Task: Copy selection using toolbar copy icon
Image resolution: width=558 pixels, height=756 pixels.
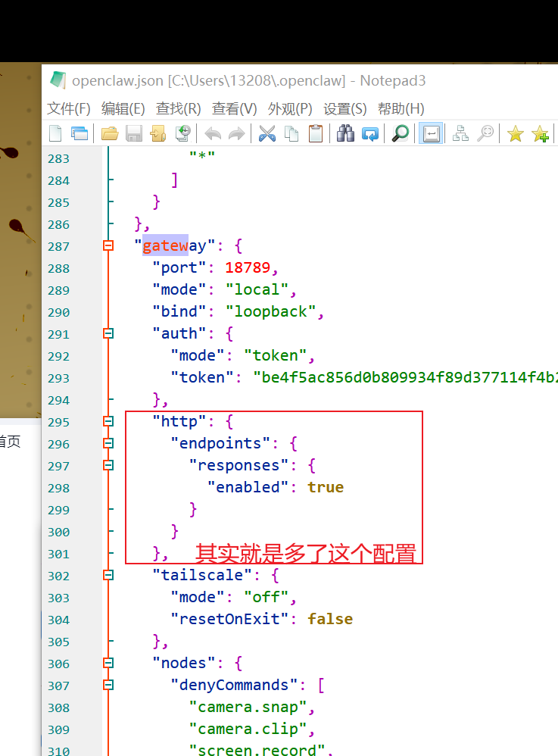Action: [291, 133]
